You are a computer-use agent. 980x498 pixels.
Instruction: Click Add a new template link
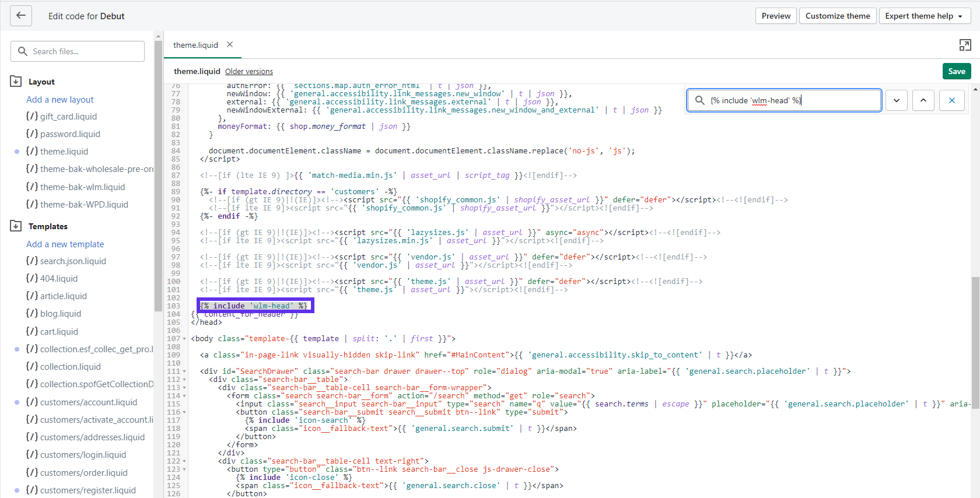[65, 244]
